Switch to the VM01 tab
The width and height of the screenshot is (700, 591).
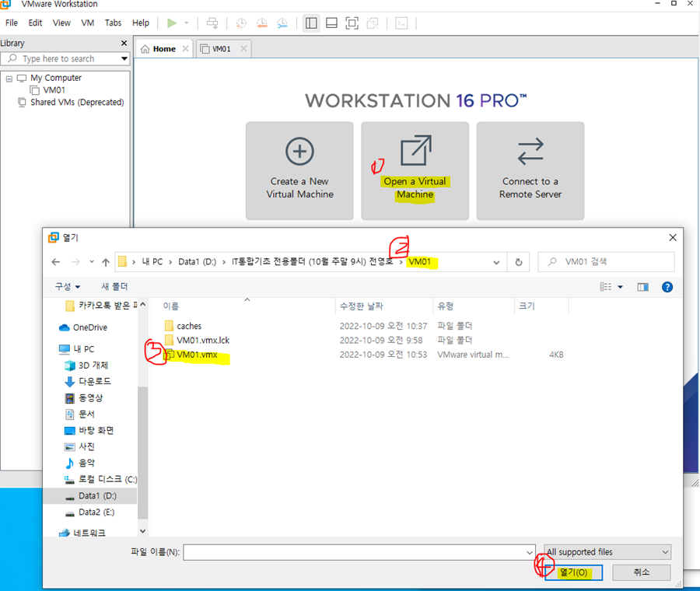(x=222, y=49)
